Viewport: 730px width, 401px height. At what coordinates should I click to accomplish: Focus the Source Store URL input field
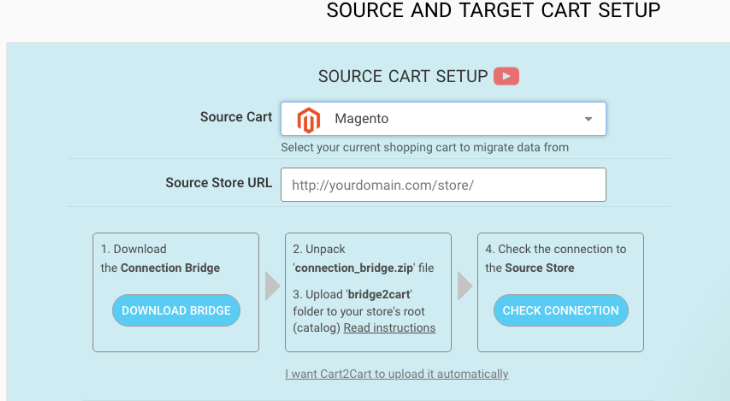point(443,185)
